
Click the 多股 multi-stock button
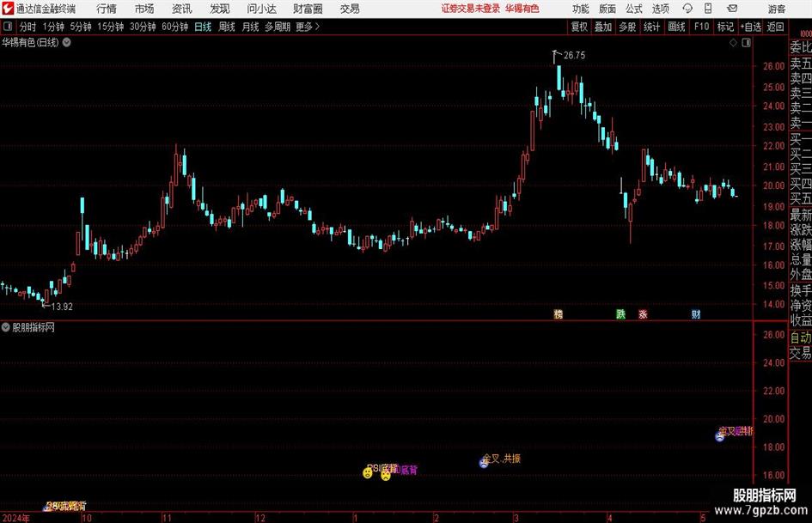click(x=627, y=27)
